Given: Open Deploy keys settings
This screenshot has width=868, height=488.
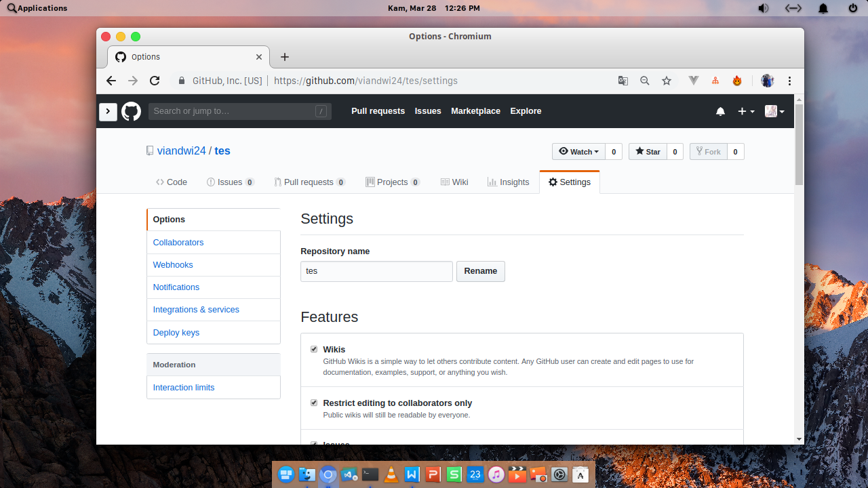Looking at the screenshot, I should 214,333.
